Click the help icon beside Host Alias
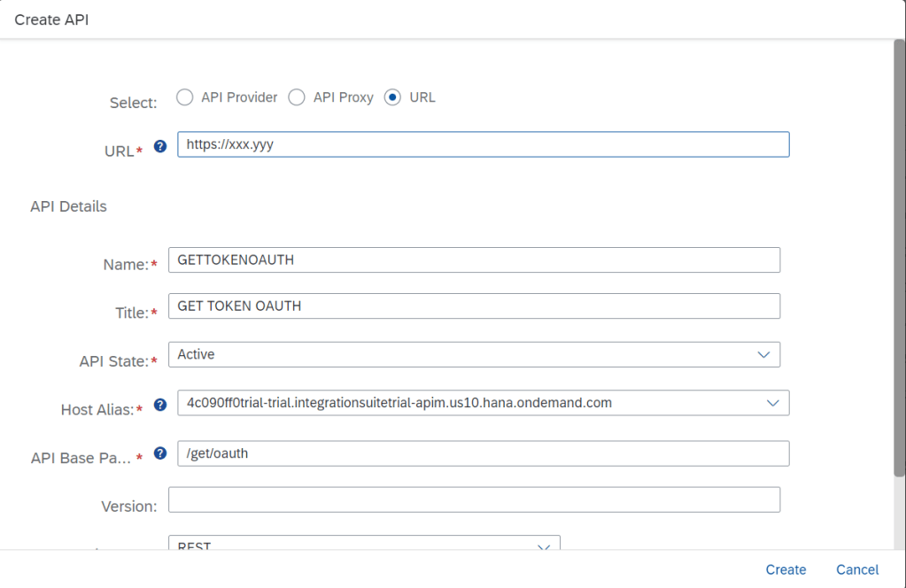 [160, 406]
